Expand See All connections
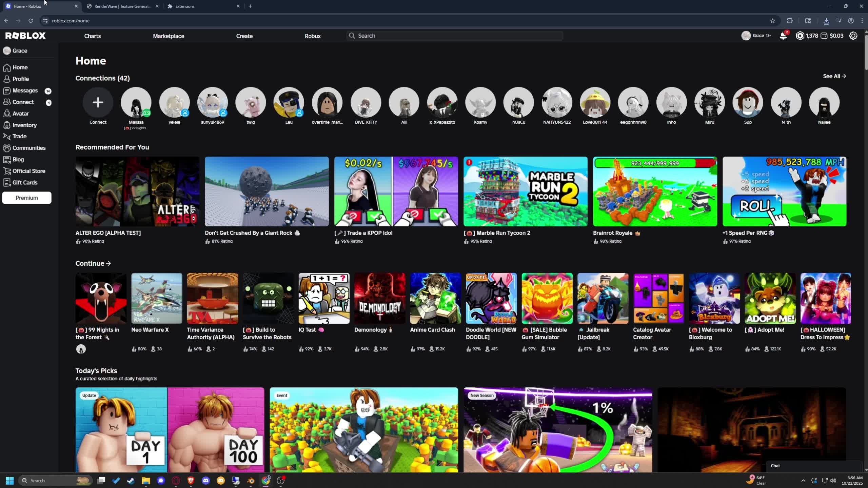The image size is (868, 488). 834,76
